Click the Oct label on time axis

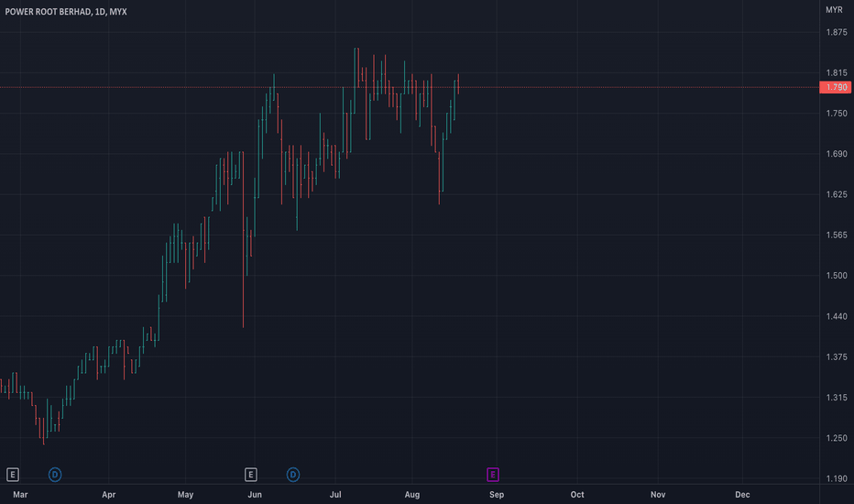click(x=577, y=495)
